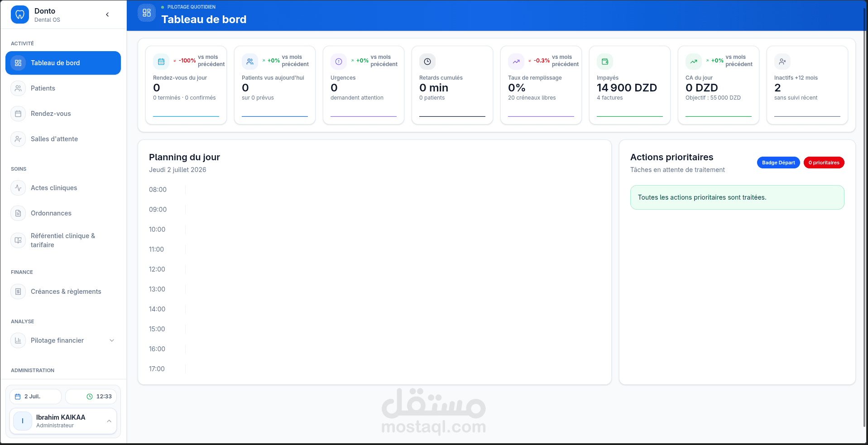Click the 2 Juil. date chip
This screenshot has height=445, width=868.
(x=35, y=397)
